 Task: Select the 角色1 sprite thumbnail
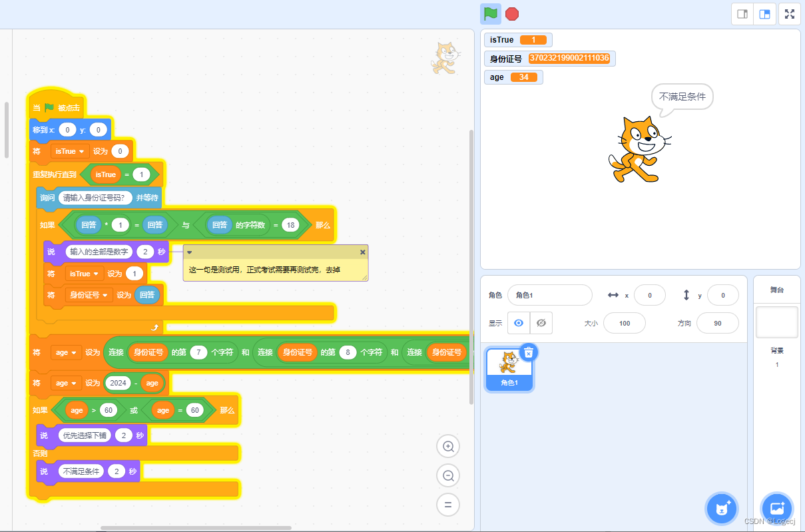[509, 368]
